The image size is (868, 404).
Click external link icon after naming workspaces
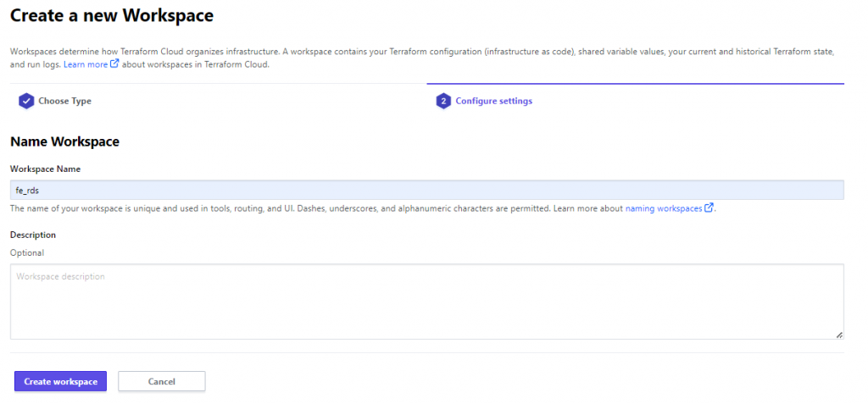tap(709, 208)
